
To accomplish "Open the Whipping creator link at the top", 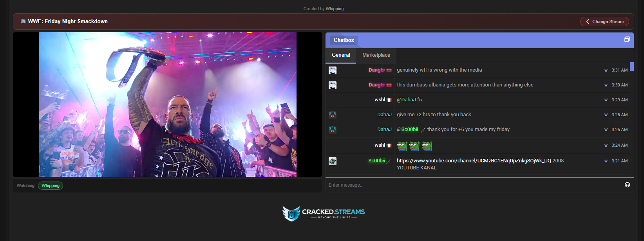I will [335, 9].
